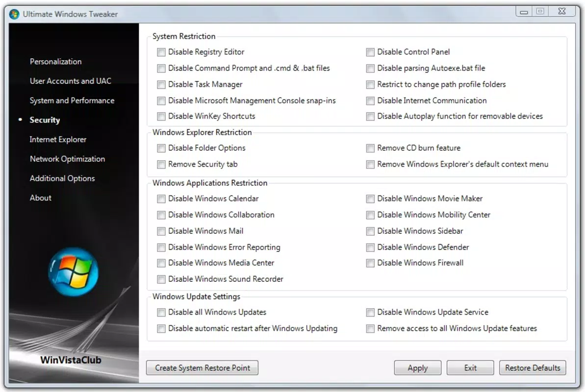The image size is (585, 392).
Task: Check Restrict to change path profile folders
Action: [x=370, y=85]
